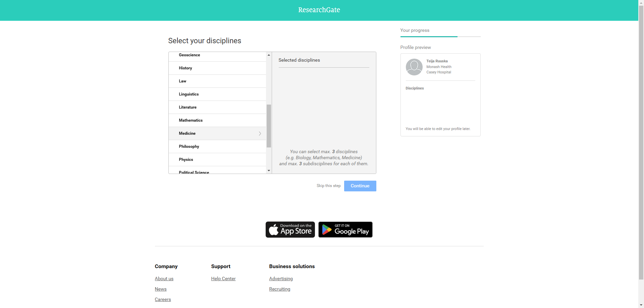Image resolution: width=644 pixels, height=308 pixels.
Task: Pick Mathematics in the discipline list
Action: point(217,120)
